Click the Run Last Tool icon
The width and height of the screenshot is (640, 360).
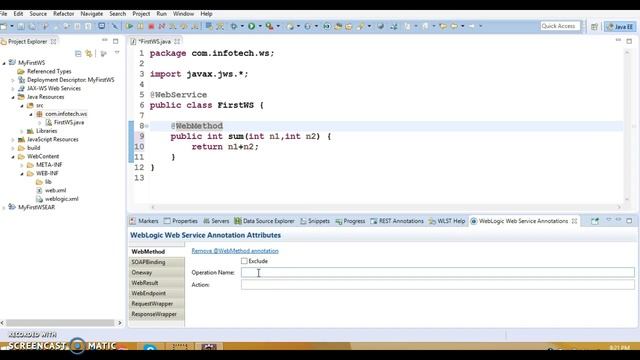click(x=269, y=26)
